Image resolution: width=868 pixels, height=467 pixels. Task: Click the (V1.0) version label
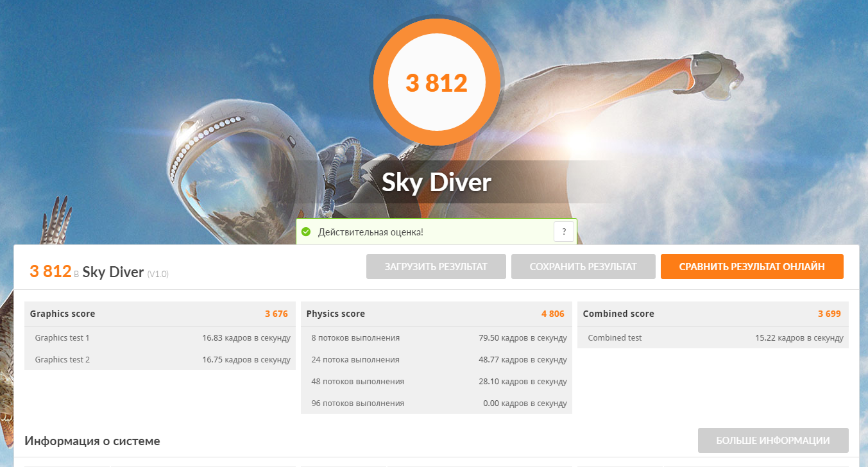pos(158,274)
